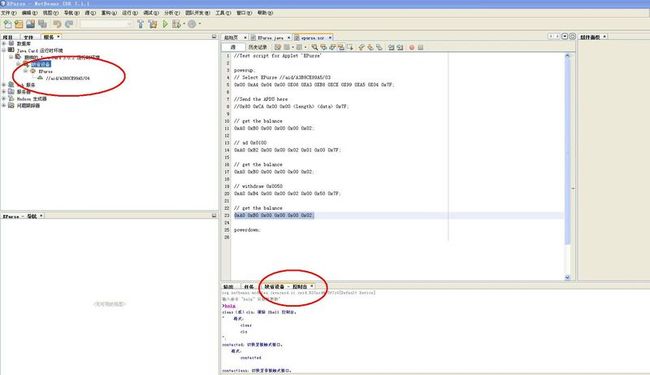Switch to the EPurse.java editor tab
Screen dimensions: 650x375
coord(270,38)
